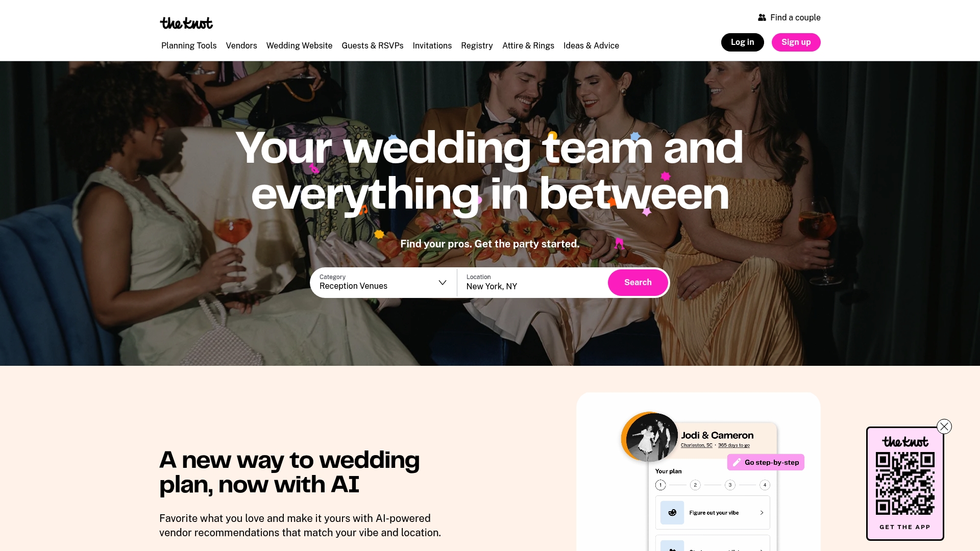Click the pink Search button

638,283
